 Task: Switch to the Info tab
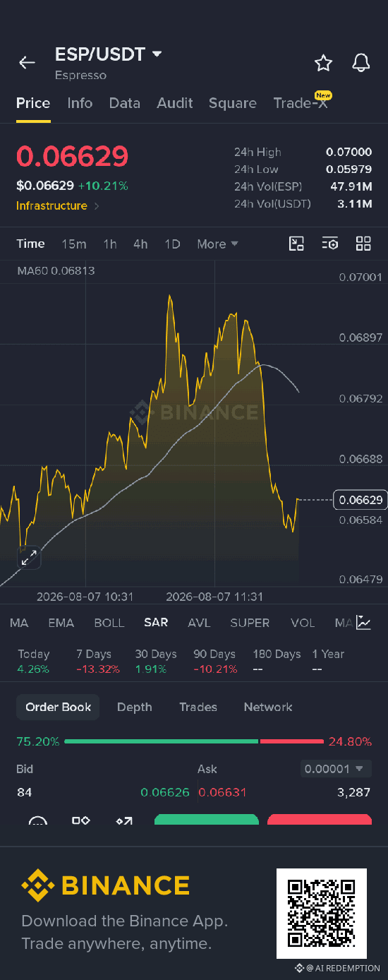pyautogui.click(x=80, y=103)
